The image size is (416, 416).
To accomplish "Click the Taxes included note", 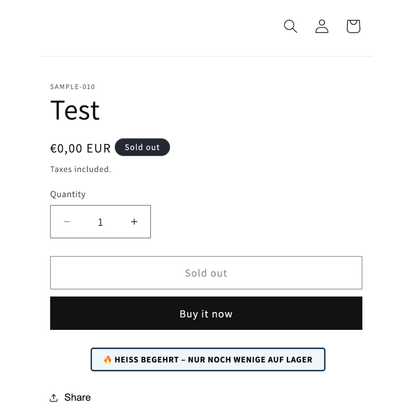I will (x=81, y=169).
